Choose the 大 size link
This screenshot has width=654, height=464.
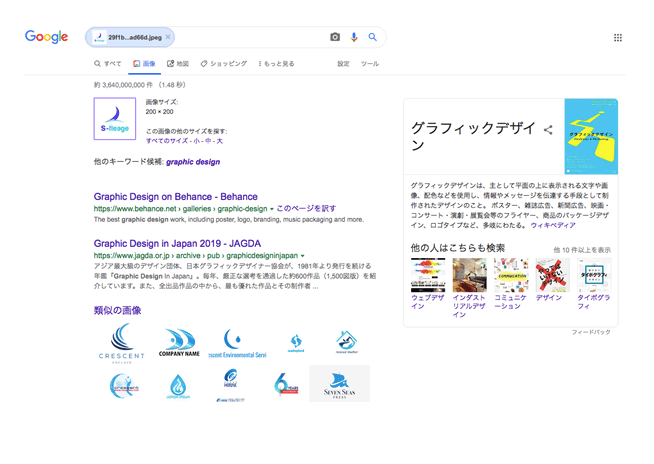tap(219, 141)
